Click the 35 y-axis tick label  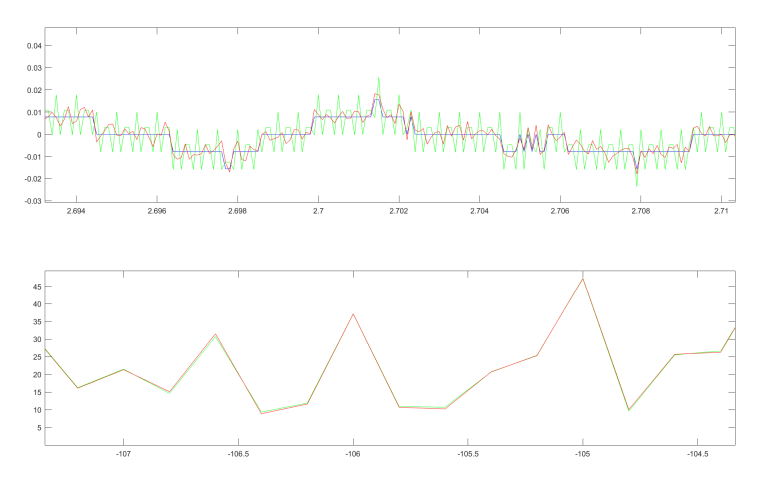38,322
